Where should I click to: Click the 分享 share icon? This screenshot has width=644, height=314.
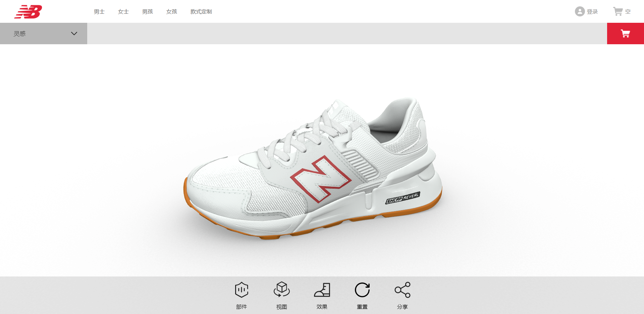[402, 290]
